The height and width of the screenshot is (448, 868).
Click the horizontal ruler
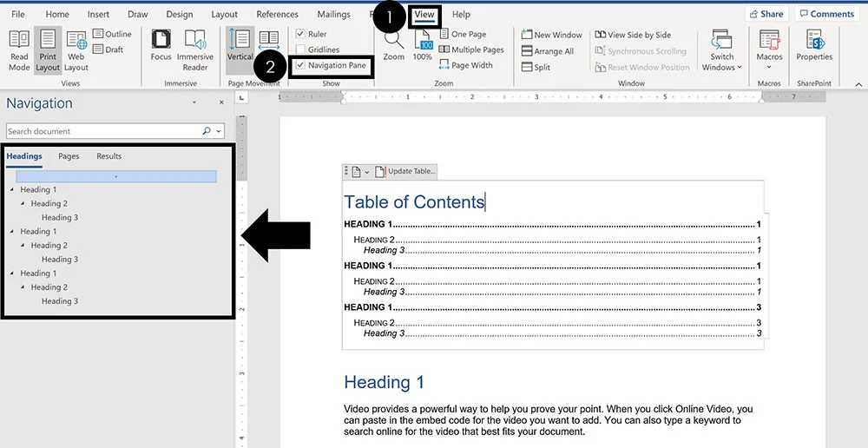click(552, 97)
